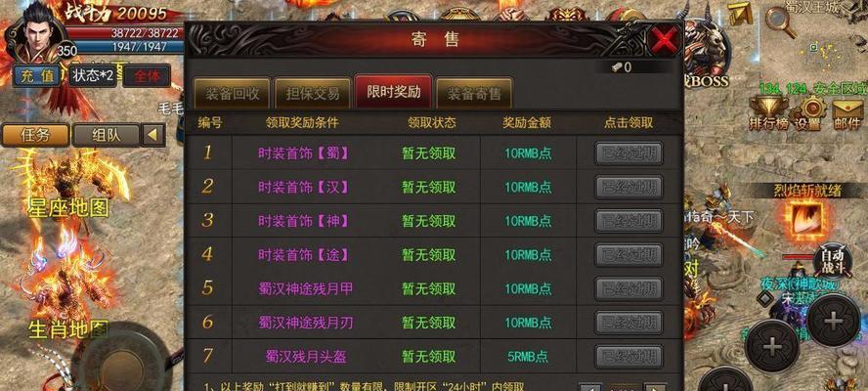The width and height of the screenshot is (868, 391).
Task: Switch to the 担保交易 tab
Action: coord(313,94)
